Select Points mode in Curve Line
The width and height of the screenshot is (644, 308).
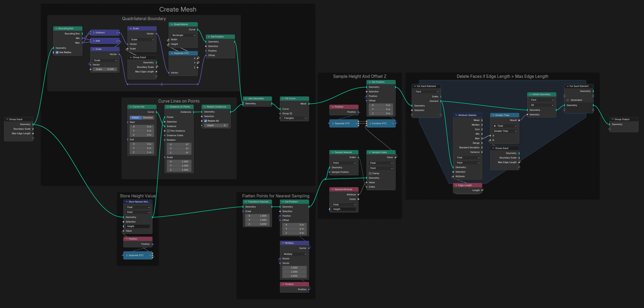click(135, 118)
